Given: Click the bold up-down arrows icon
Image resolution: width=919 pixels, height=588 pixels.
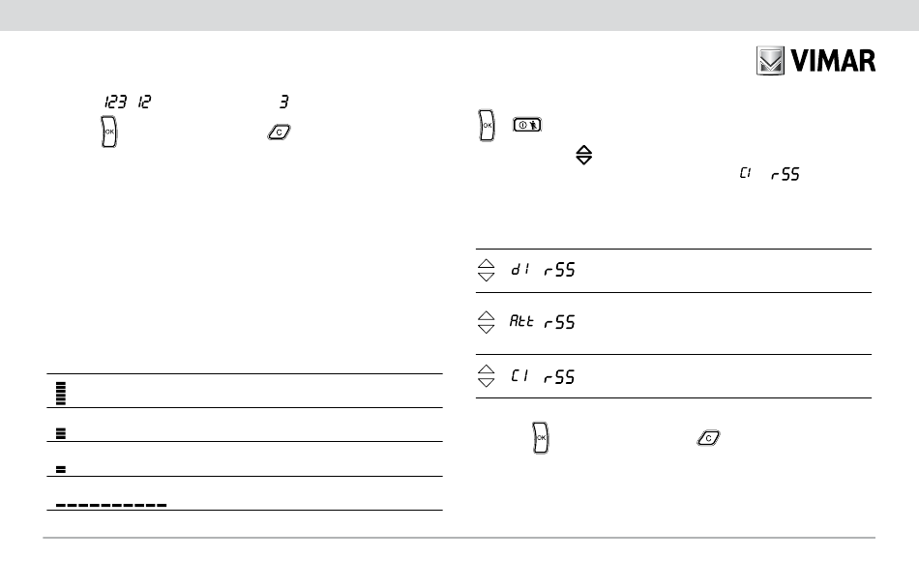Looking at the screenshot, I should [x=583, y=155].
